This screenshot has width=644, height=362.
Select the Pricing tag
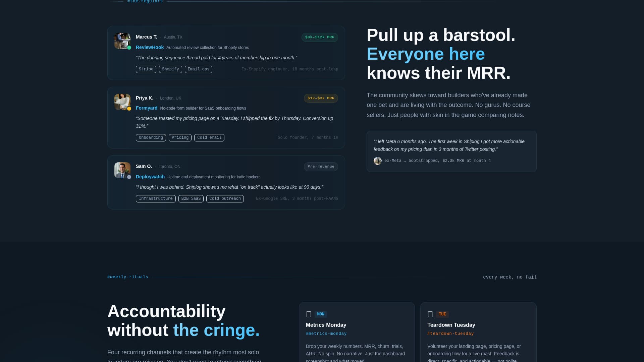point(180,138)
